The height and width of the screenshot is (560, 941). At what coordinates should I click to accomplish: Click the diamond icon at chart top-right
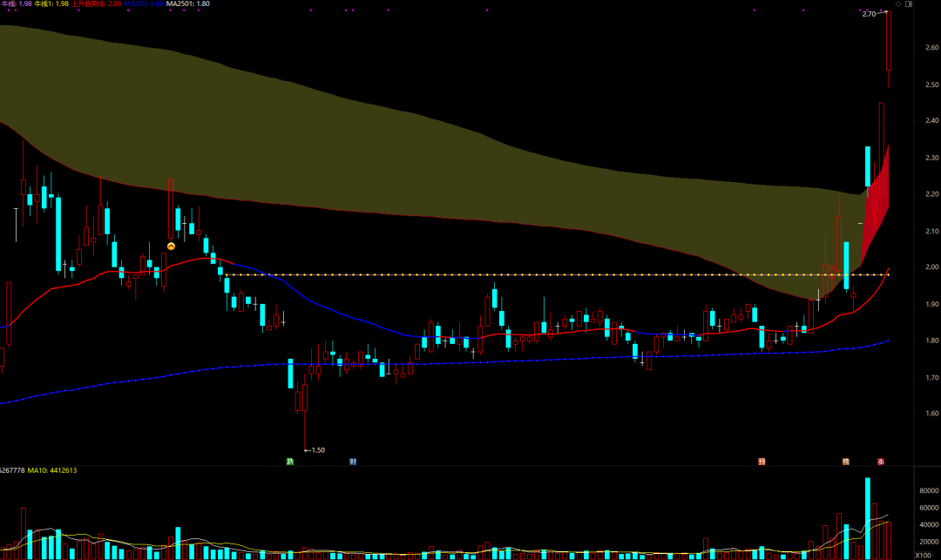point(898,4)
